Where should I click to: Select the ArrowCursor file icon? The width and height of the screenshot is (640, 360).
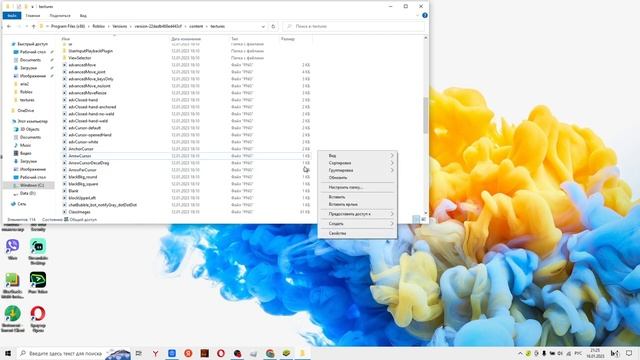point(64,156)
